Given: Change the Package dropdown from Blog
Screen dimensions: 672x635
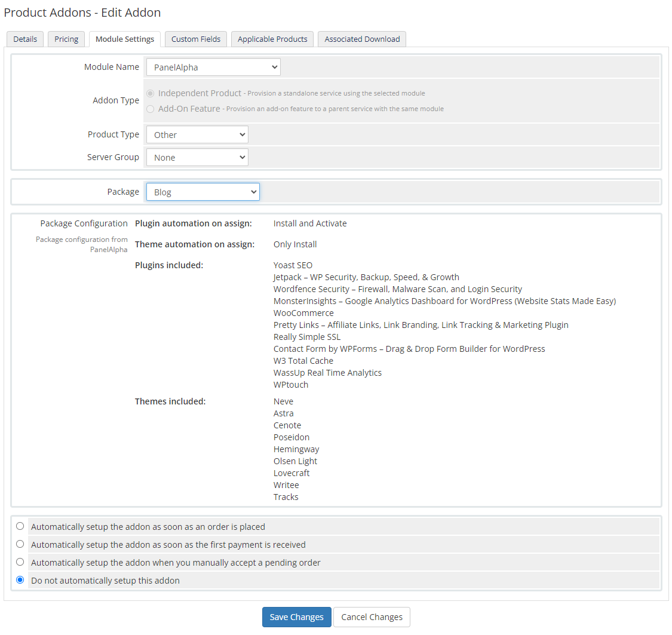Looking at the screenshot, I should (x=202, y=192).
